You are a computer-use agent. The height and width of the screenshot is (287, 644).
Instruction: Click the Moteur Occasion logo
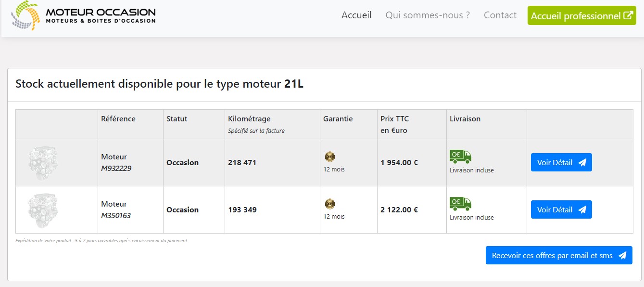pyautogui.click(x=83, y=15)
